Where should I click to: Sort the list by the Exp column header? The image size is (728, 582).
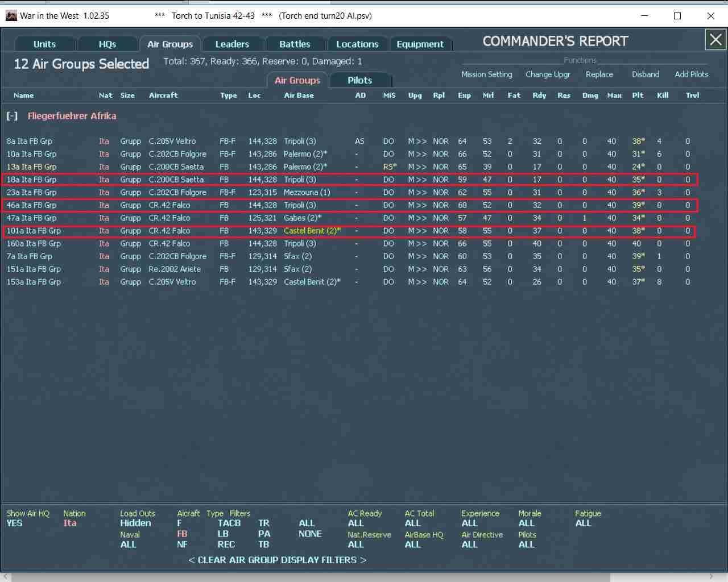click(x=464, y=95)
